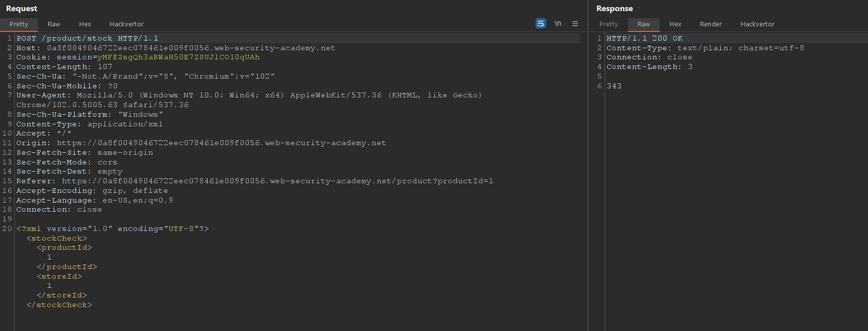Click the opening storeId XML tag
This screenshot has height=331, width=868.
coord(59,277)
